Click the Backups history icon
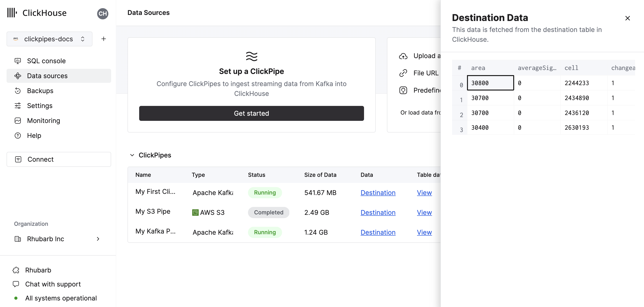 [18, 91]
